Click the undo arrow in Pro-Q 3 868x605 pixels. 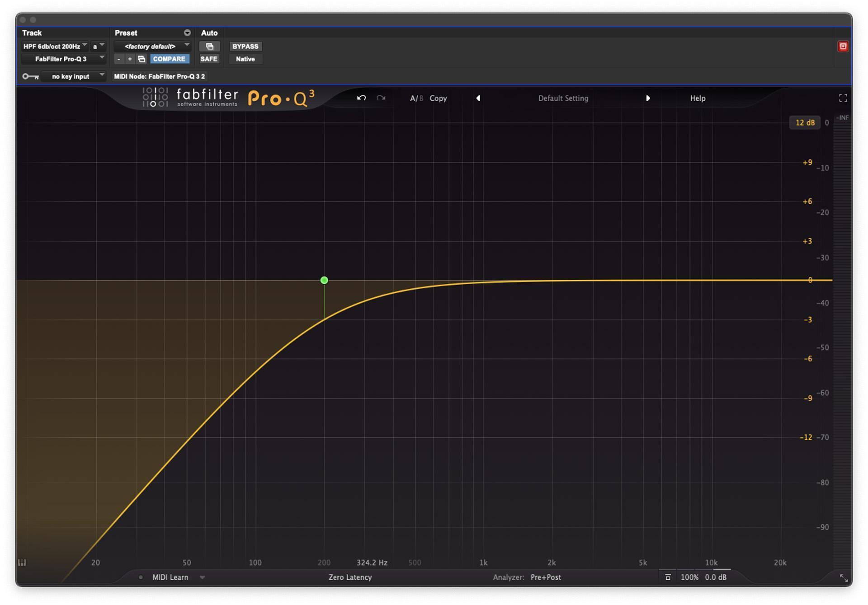[x=361, y=98]
